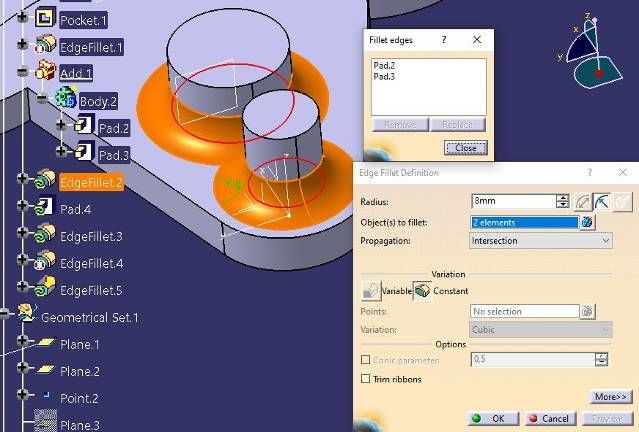The width and height of the screenshot is (639, 432).
Task: Click the Radius value input field
Action: [x=512, y=202]
